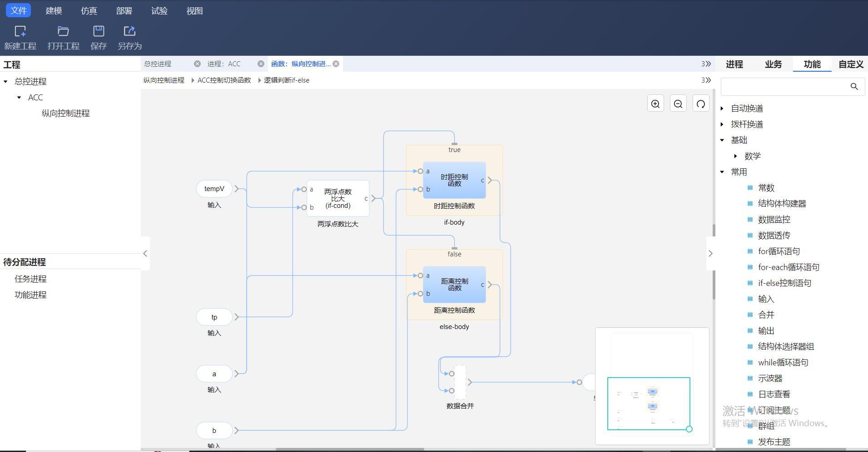Open 试验 menu
The image size is (868, 452).
159,10
